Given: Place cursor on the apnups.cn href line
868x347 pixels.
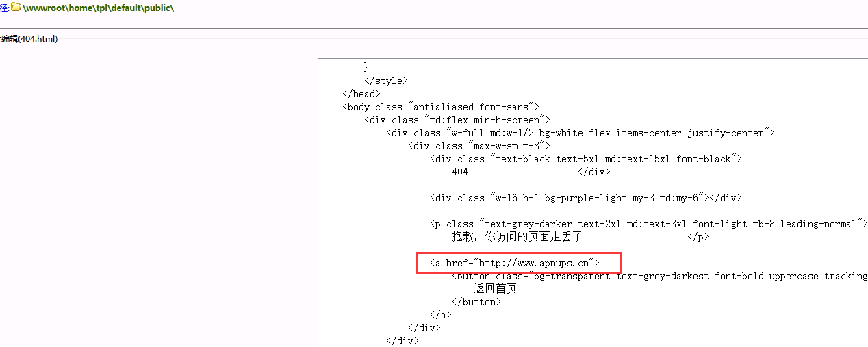Looking at the screenshot, I should pyautogui.click(x=514, y=263).
